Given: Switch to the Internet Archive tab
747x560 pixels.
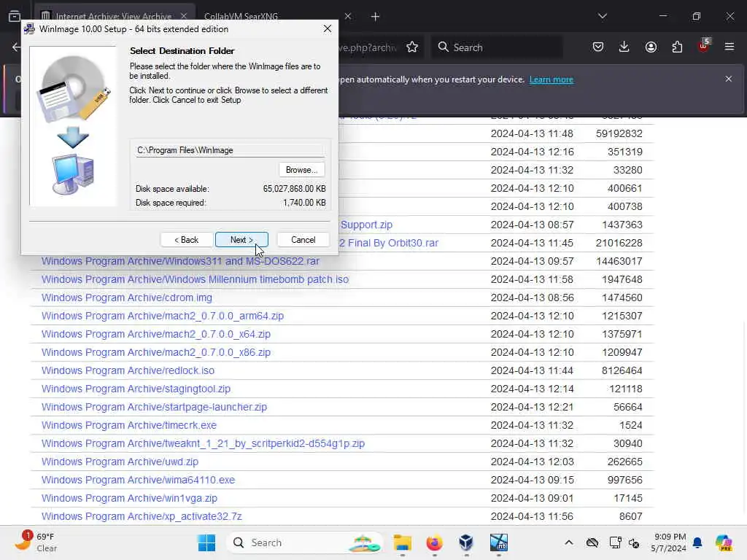Looking at the screenshot, I should [x=113, y=17].
